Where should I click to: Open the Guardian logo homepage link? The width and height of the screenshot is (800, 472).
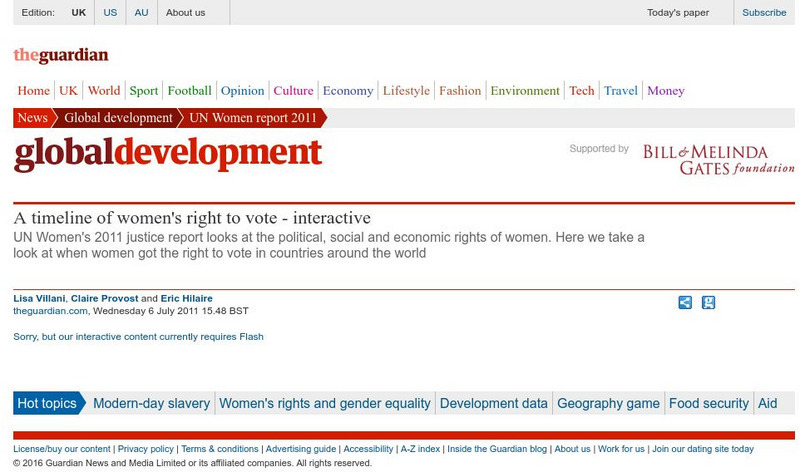click(x=61, y=55)
